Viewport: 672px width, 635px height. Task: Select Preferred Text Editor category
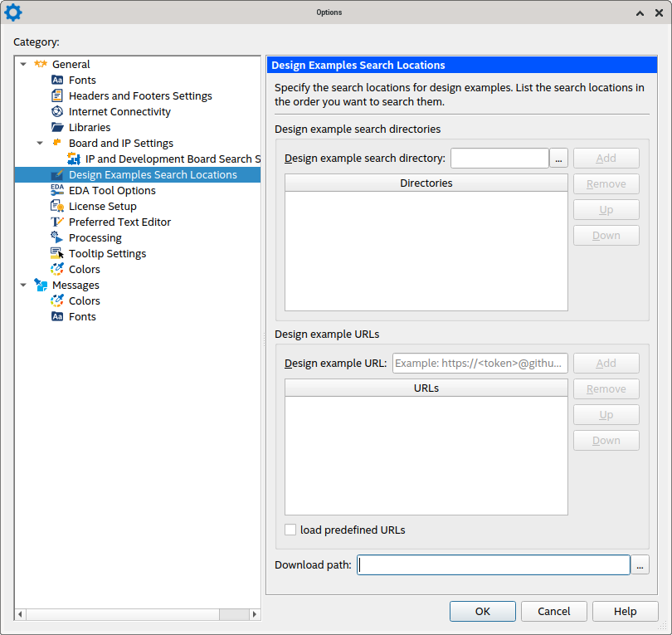pyautogui.click(x=119, y=222)
